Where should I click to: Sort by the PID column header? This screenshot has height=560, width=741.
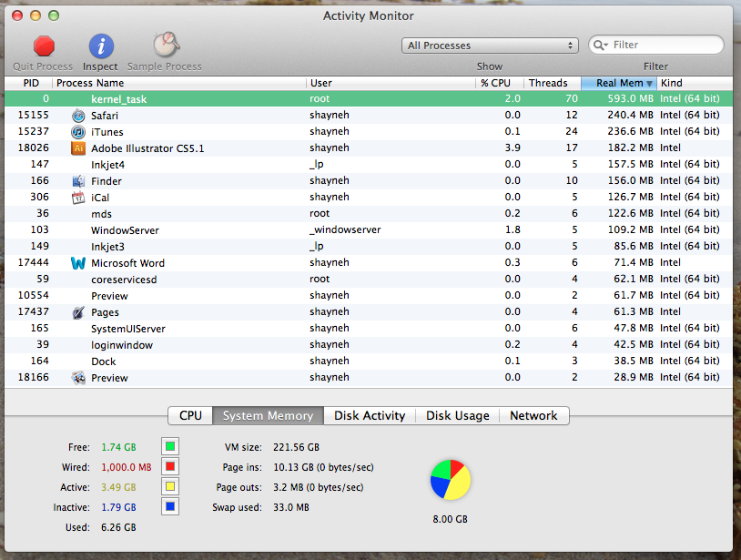pos(28,83)
